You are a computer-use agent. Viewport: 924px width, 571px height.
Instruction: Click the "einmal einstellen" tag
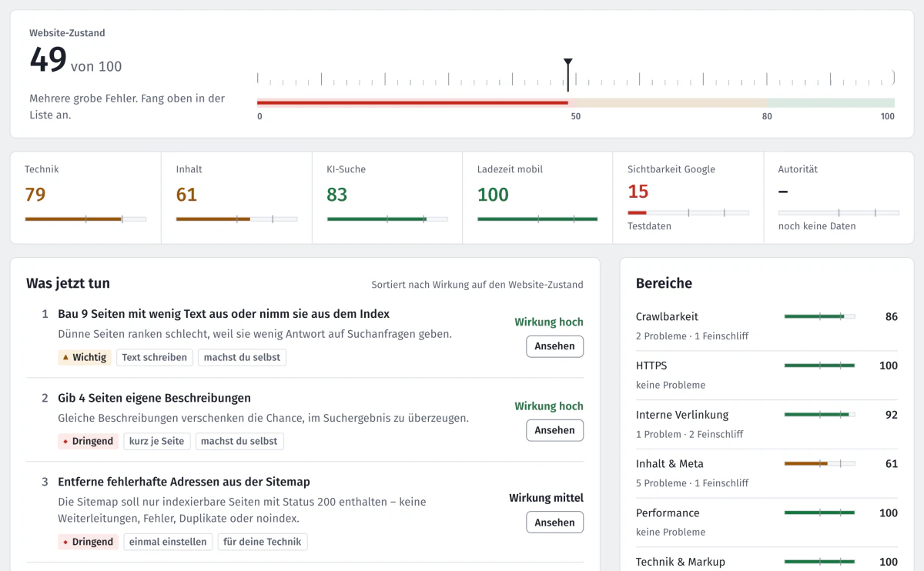(168, 542)
